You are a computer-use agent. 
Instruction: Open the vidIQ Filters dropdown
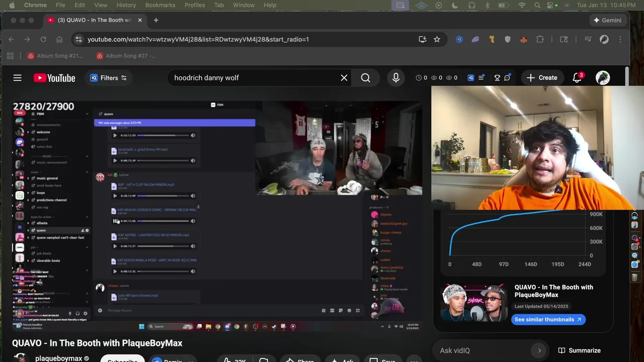(x=108, y=78)
